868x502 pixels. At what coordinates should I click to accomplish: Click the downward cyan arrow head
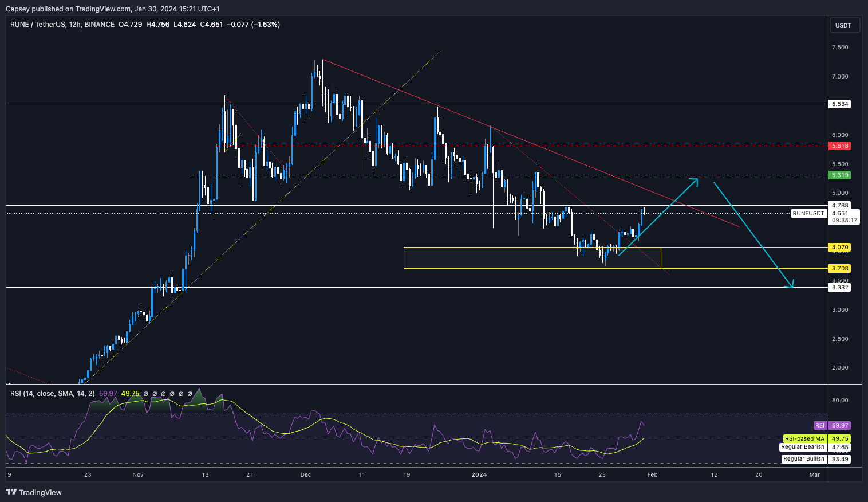(x=791, y=284)
